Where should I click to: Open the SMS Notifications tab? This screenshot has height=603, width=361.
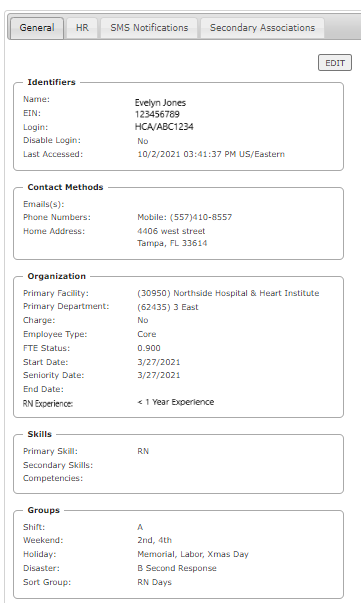[149, 28]
